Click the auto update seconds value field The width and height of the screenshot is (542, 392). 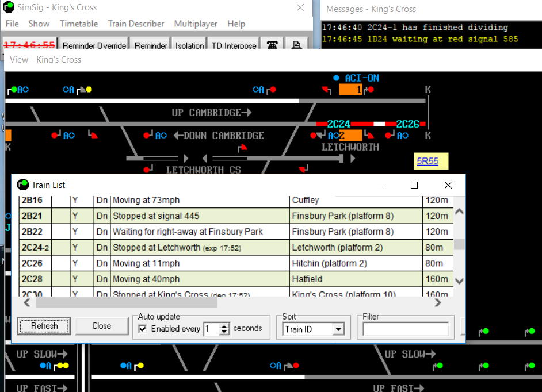click(212, 329)
